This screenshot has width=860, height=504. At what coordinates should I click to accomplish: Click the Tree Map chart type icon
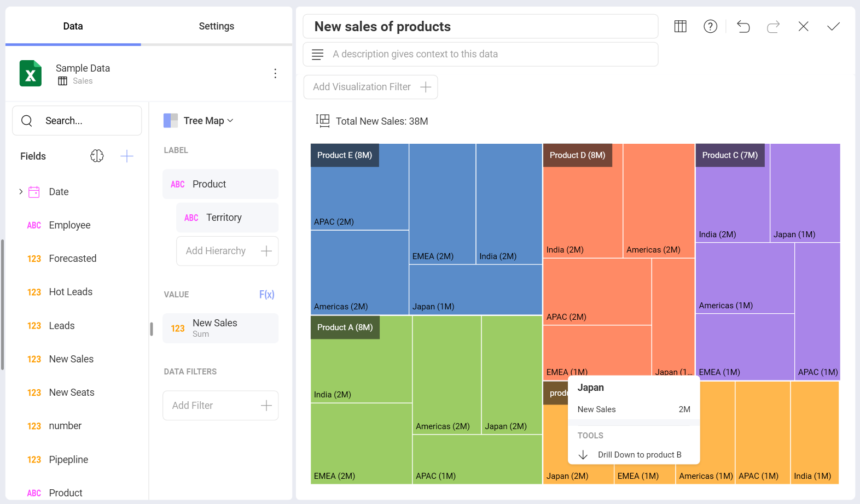pyautogui.click(x=171, y=120)
